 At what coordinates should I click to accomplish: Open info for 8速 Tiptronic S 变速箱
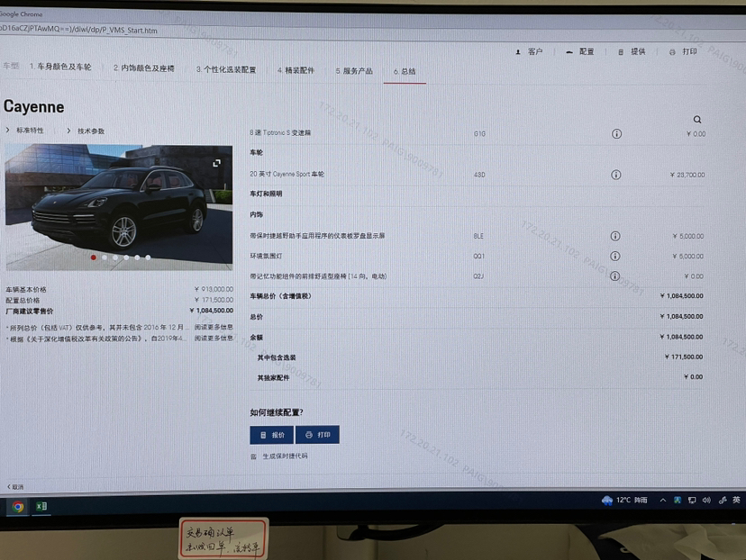(616, 133)
